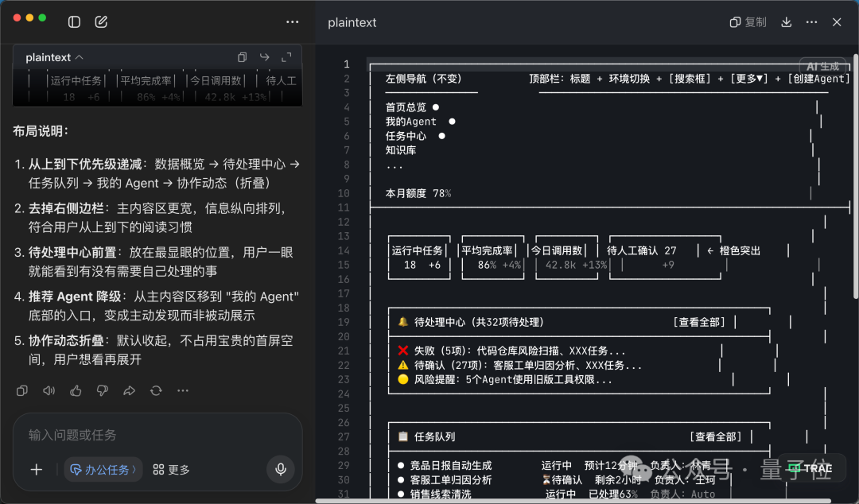Click the preview panel horizontal scrollbar
The width and height of the screenshot is (859, 504).
click(573, 501)
